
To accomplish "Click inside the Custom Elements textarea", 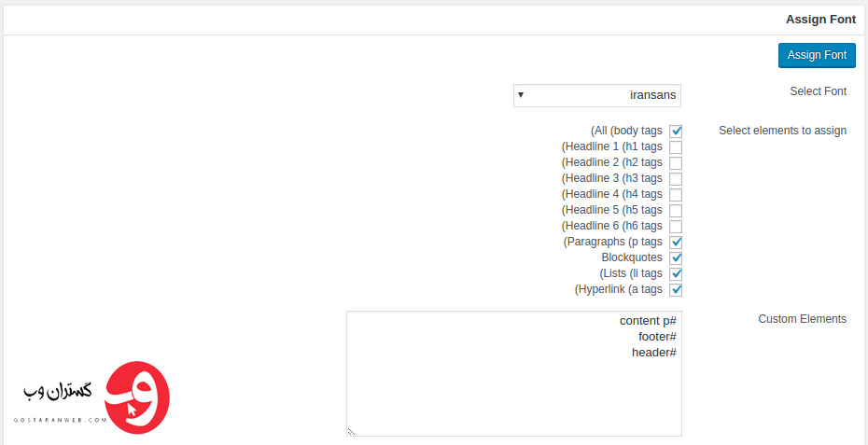I will pyautogui.click(x=513, y=373).
